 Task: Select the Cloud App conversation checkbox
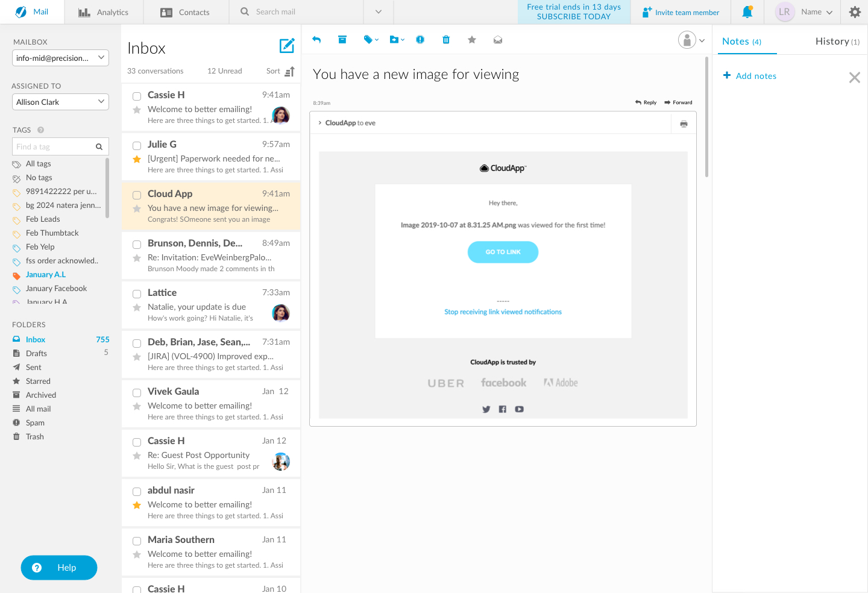coord(137,195)
